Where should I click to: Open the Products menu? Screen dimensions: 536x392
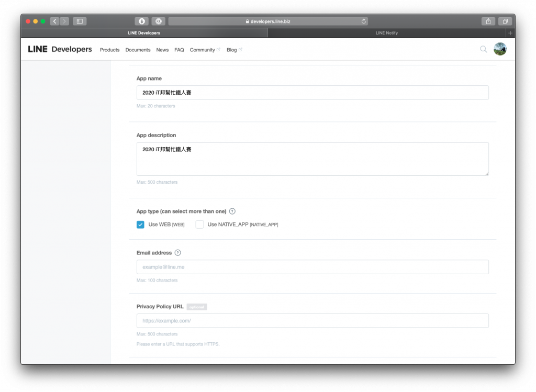pyautogui.click(x=110, y=50)
